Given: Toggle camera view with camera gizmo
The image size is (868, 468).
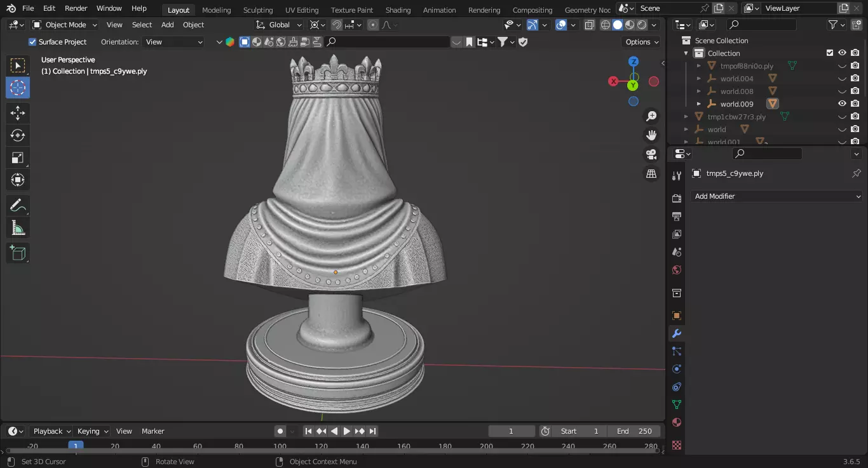Looking at the screenshot, I should click(x=651, y=154).
